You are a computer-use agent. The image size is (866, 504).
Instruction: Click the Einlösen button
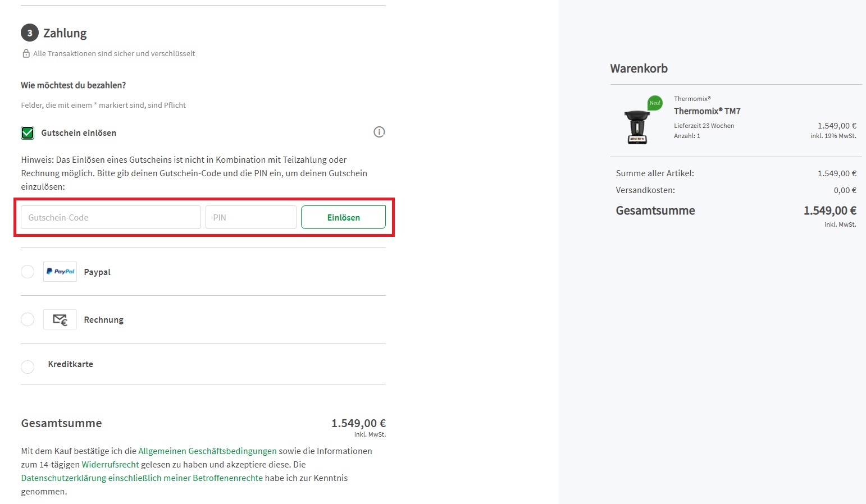tap(343, 217)
